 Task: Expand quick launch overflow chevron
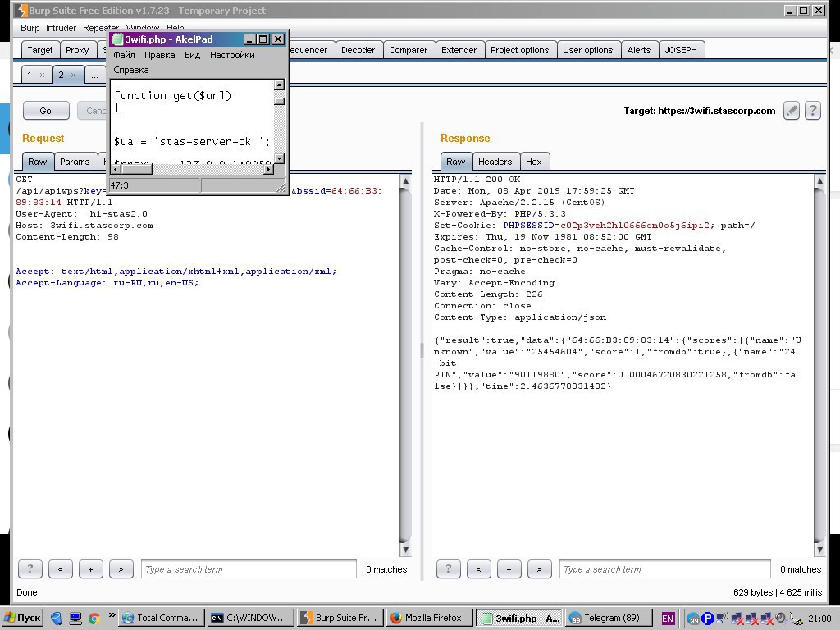click(x=112, y=615)
